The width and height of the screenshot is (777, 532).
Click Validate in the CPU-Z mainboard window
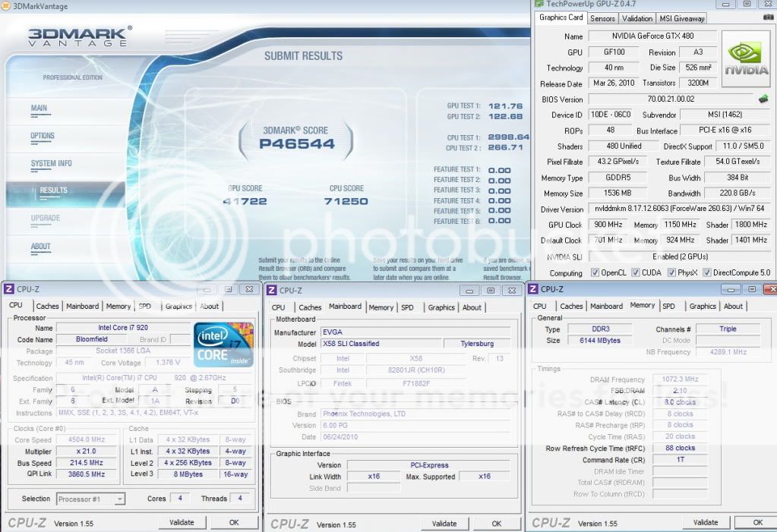444,524
